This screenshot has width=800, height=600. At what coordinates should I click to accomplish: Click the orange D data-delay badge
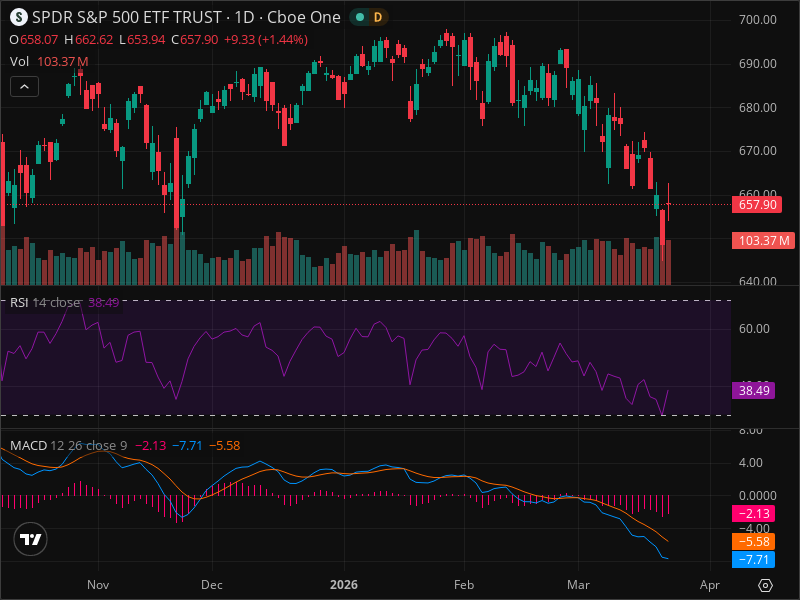pos(378,17)
